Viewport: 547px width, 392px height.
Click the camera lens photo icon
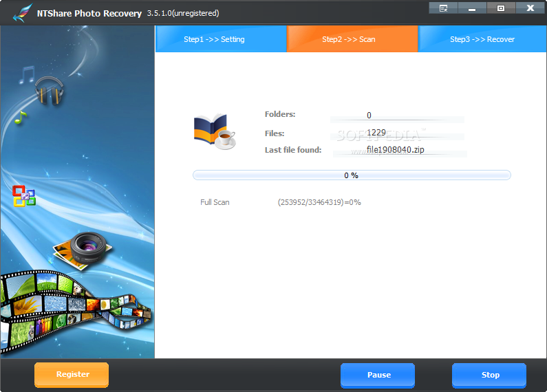click(x=83, y=251)
